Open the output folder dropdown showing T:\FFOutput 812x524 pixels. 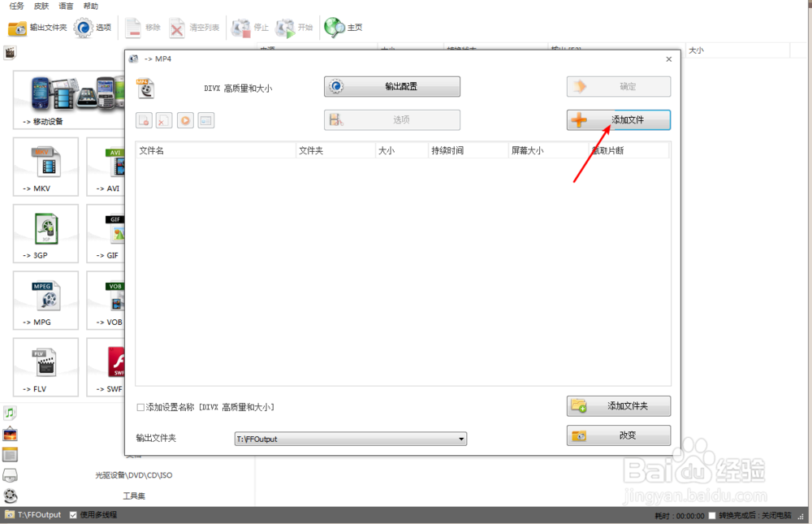pyautogui.click(x=462, y=438)
